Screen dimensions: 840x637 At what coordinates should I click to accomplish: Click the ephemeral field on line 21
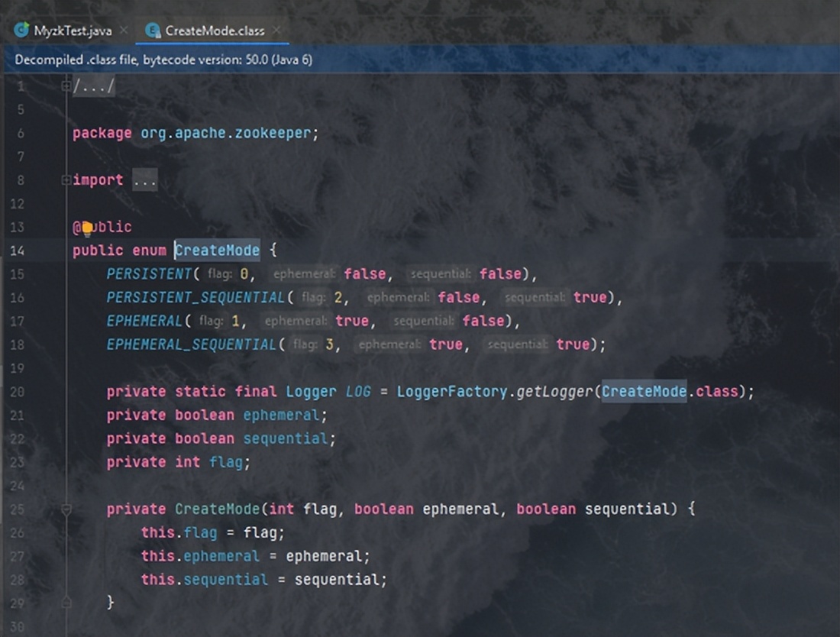click(x=281, y=416)
